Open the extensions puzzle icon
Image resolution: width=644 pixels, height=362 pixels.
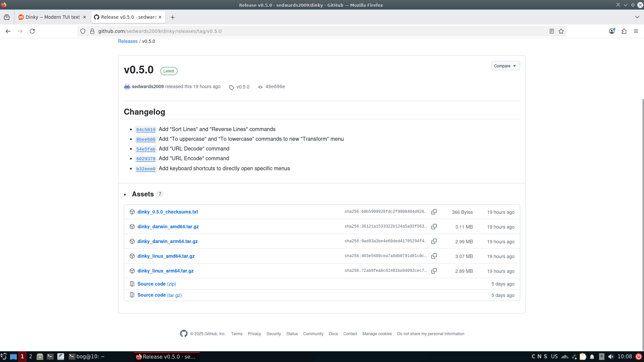coord(624,31)
